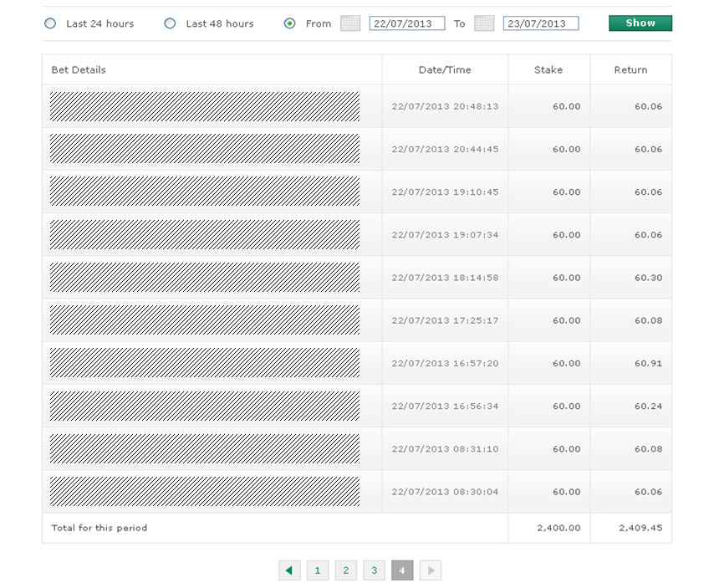Click the Stake column header

(x=548, y=70)
